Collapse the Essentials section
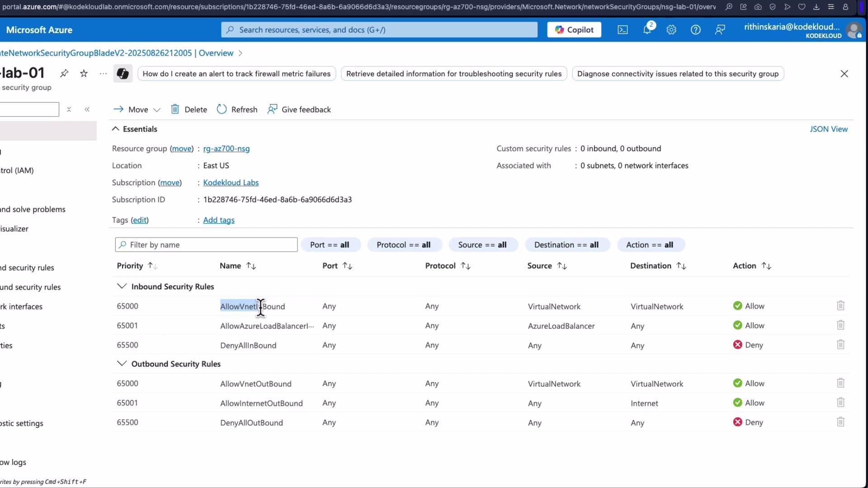868x488 pixels. [x=116, y=129]
